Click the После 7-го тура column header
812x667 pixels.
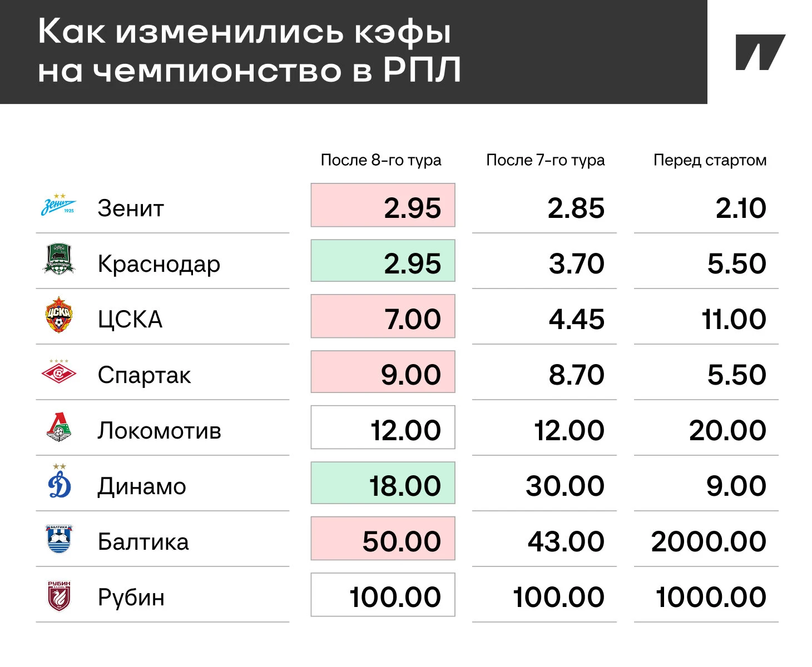coord(545,160)
